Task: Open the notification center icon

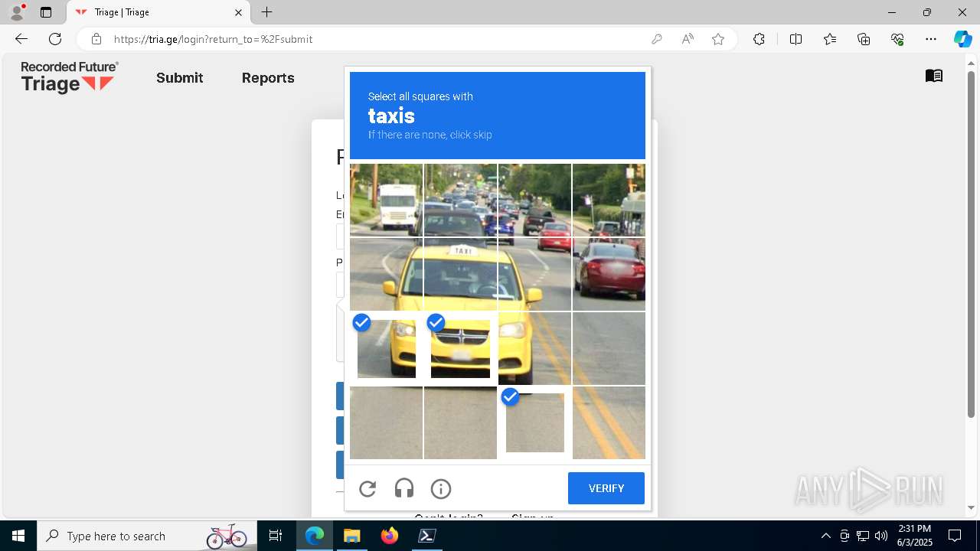Action: point(955,536)
